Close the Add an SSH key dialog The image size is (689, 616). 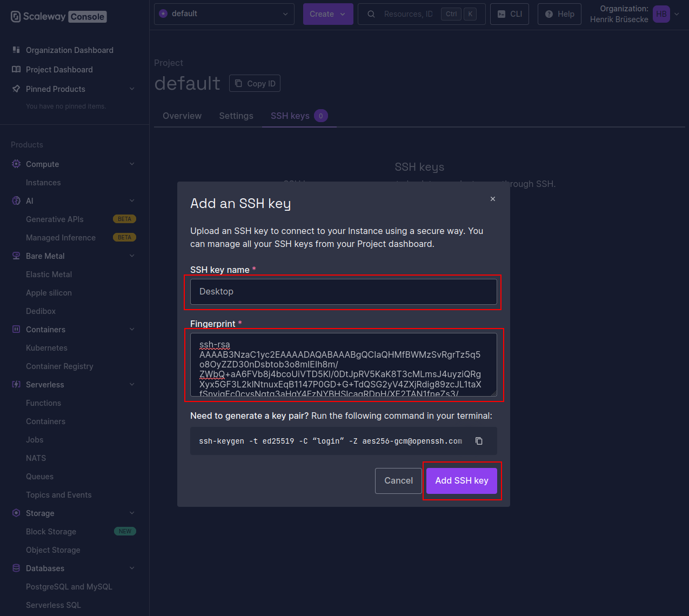(x=493, y=199)
